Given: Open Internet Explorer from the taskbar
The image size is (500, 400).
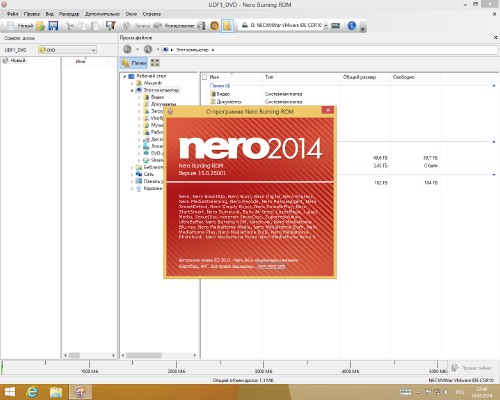Looking at the screenshot, I should (32, 392).
